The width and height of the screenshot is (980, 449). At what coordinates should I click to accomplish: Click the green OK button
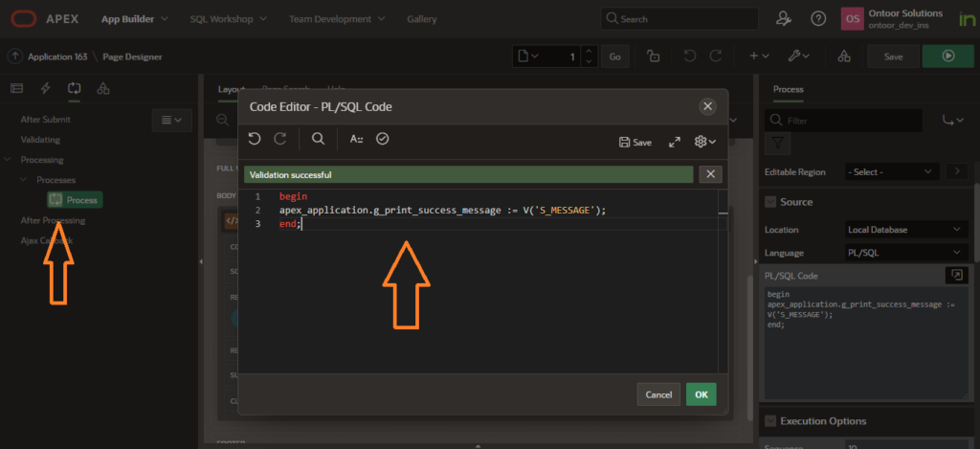701,394
